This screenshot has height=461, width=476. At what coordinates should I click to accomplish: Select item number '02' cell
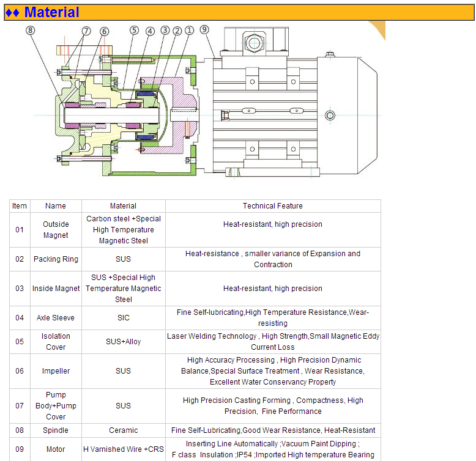[20, 259]
